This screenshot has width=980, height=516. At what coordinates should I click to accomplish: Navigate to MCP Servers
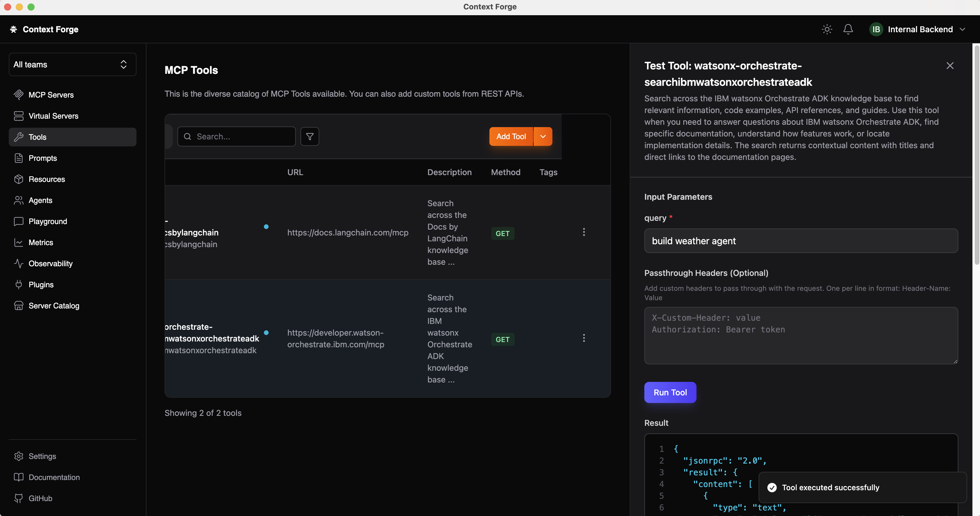51,95
